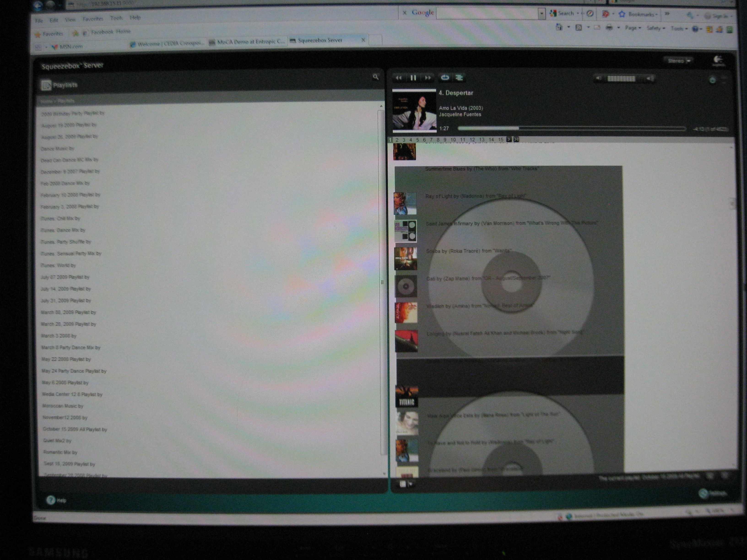Click the Ray of Light album thumbnail
The image size is (747, 560).
click(x=405, y=204)
